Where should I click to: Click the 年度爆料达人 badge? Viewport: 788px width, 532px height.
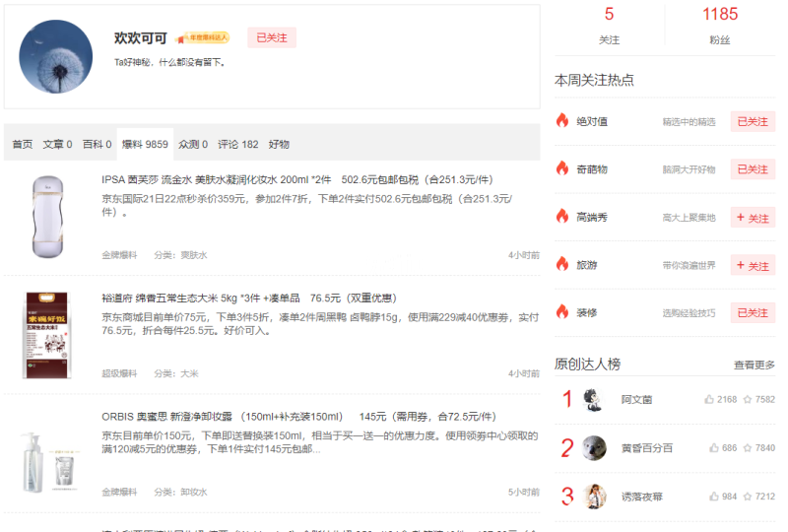tap(203, 38)
